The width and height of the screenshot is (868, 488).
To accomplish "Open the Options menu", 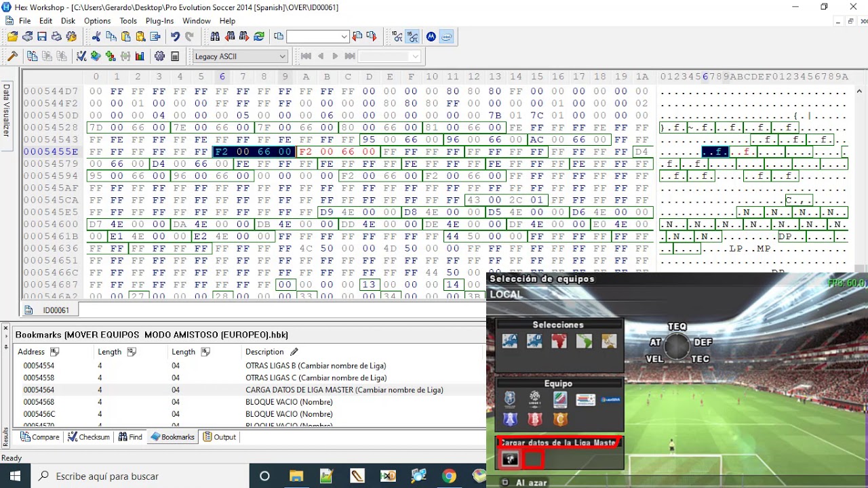I will (x=97, y=21).
